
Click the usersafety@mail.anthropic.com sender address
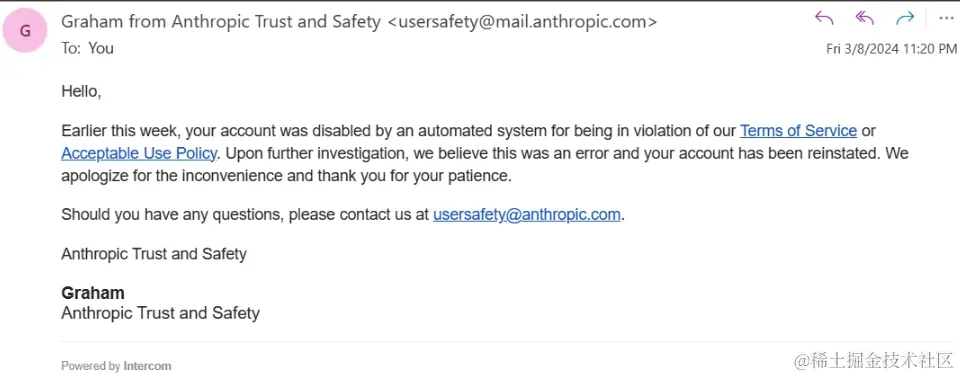tap(523, 22)
